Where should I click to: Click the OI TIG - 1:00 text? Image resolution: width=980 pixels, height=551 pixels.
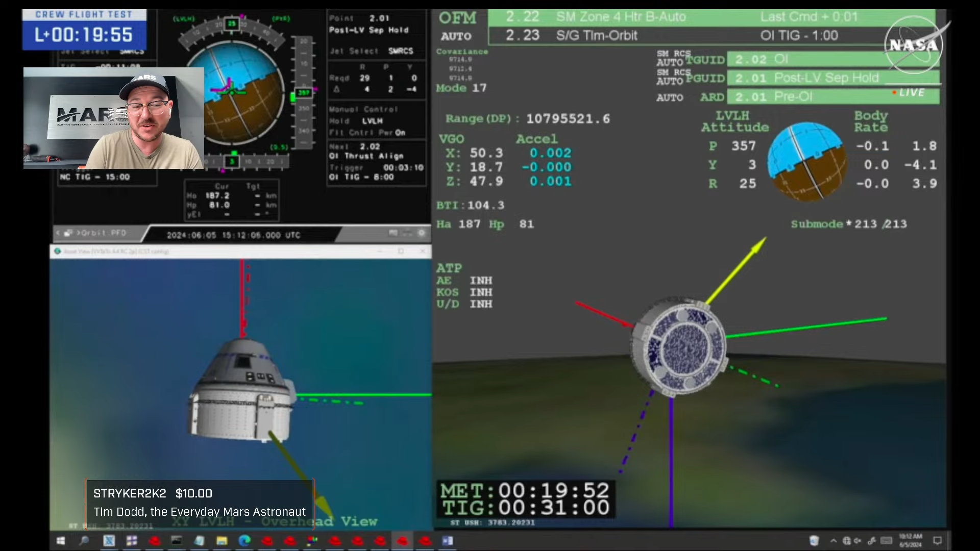799,35
